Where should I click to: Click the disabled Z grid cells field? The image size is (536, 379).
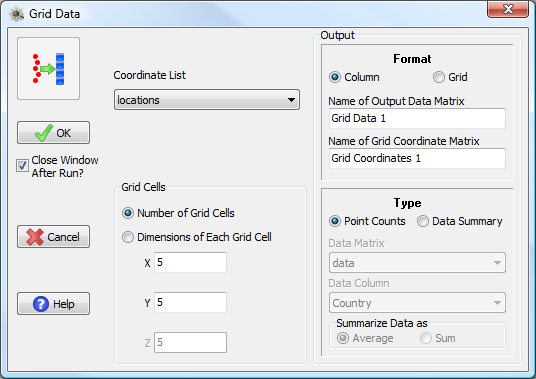pos(190,342)
